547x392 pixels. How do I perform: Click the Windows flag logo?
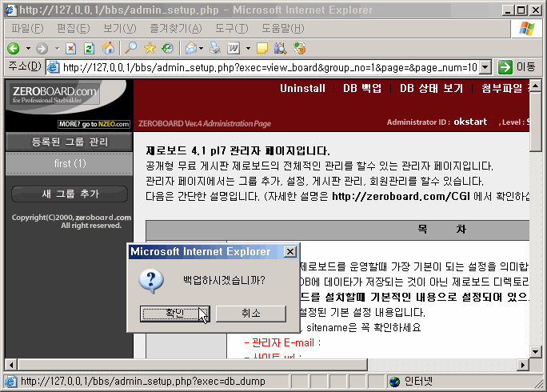(527, 29)
